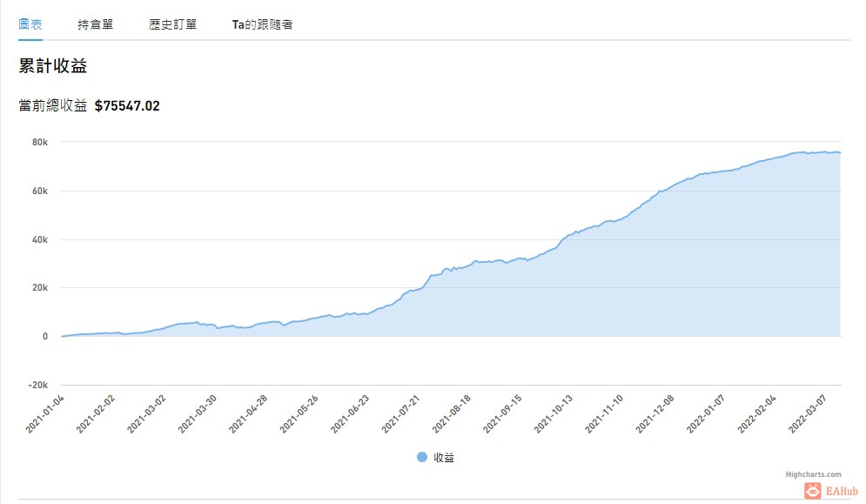Click the 2021-12-08 date axis label

point(655,414)
